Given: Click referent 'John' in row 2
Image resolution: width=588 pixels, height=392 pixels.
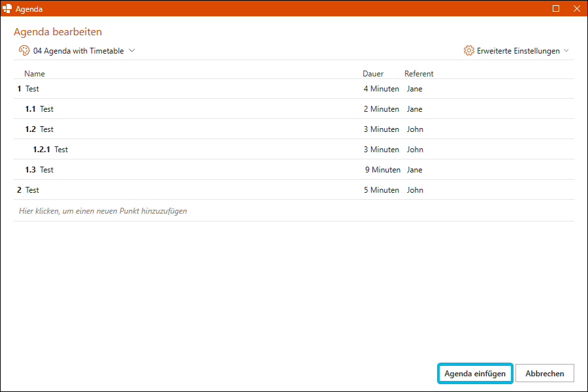Looking at the screenshot, I should 415,190.
